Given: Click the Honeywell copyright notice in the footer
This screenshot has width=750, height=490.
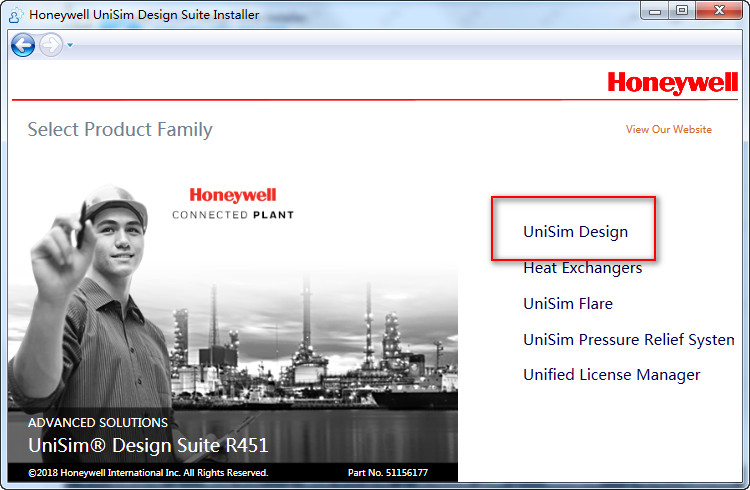Looking at the screenshot, I should (148, 473).
